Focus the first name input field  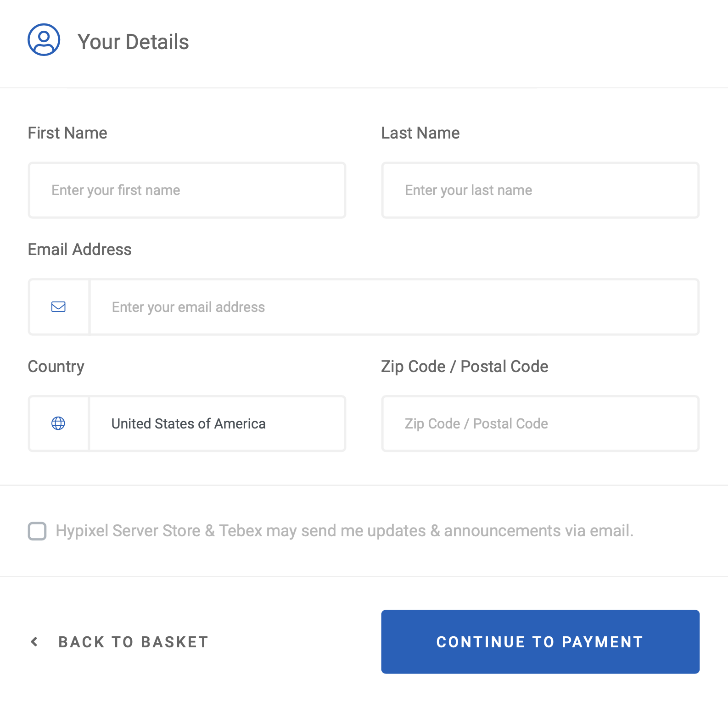tap(187, 190)
